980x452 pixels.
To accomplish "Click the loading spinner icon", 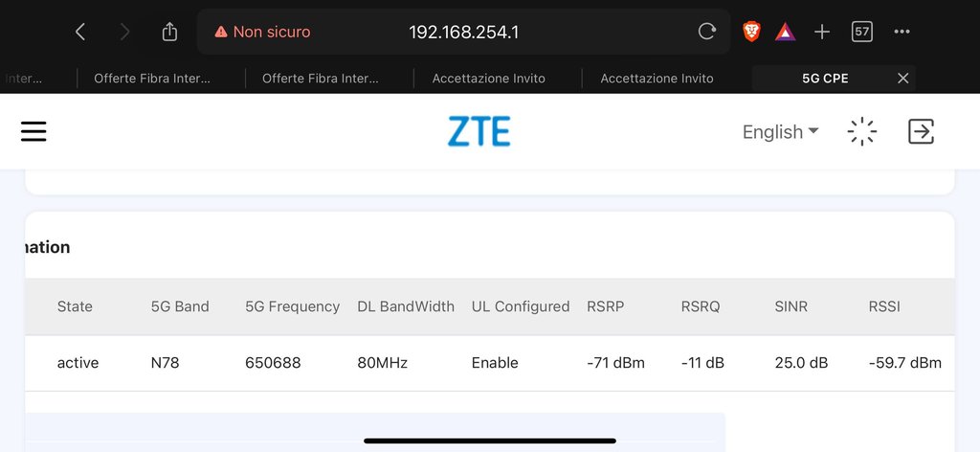I will pyautogui.click(x=862, y=132).
